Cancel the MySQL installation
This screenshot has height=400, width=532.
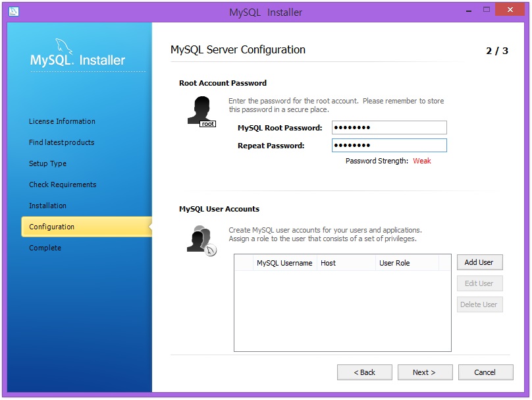485,372
